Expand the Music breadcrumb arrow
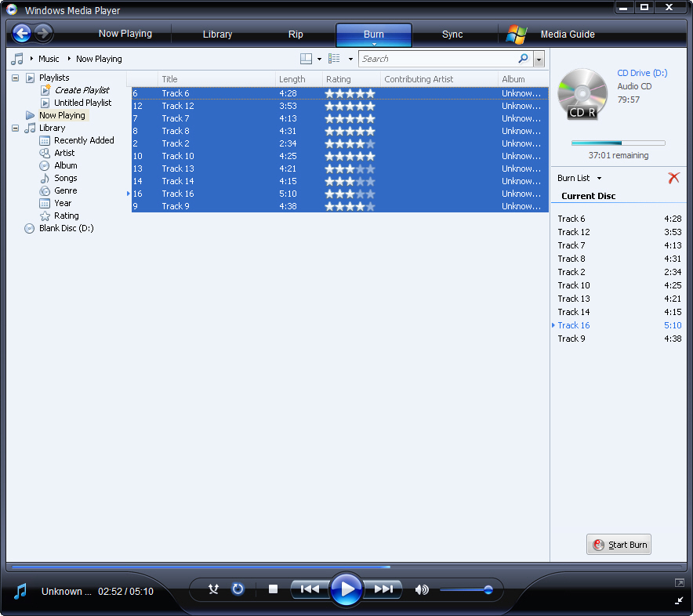 [31, 58]
